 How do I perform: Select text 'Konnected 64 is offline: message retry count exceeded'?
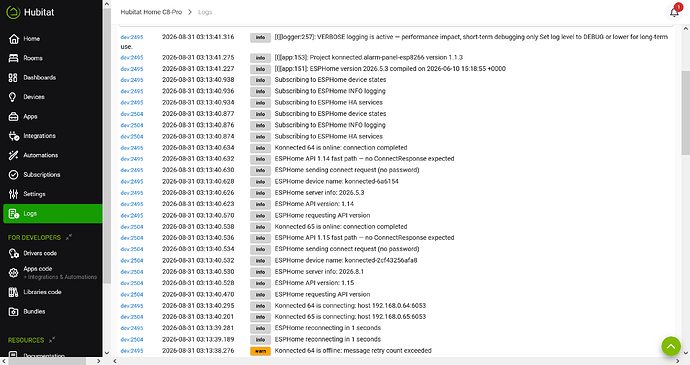[353, 351]
